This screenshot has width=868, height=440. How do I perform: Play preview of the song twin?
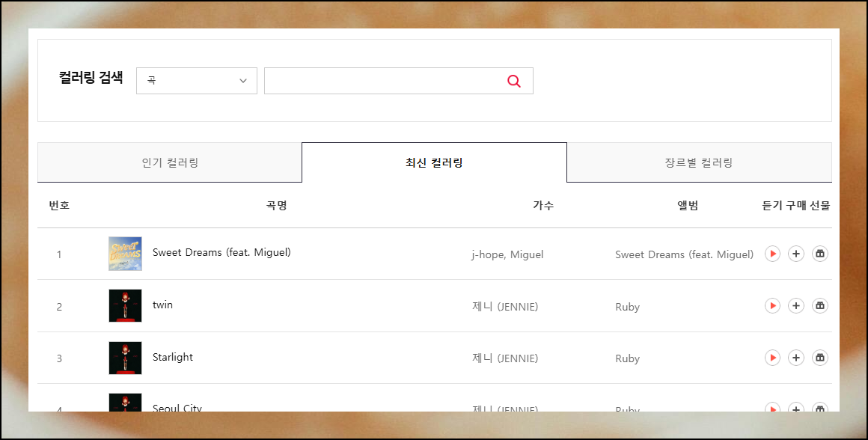coord(772,305)
